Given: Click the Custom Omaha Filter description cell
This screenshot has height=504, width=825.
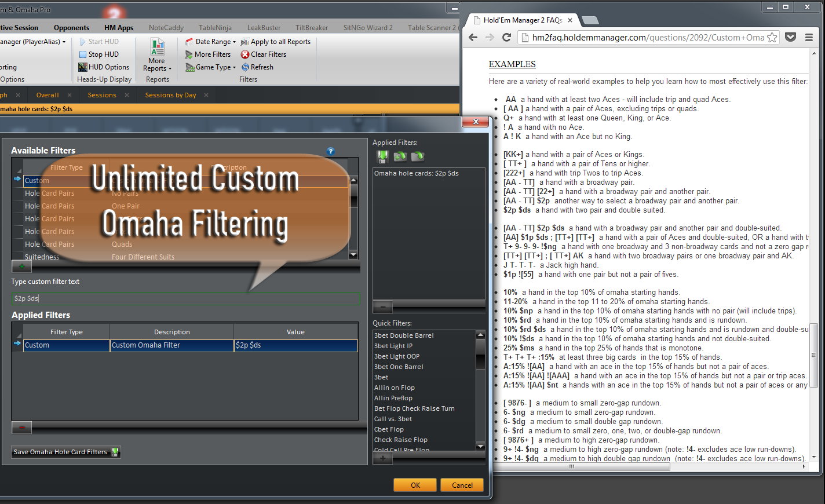Looking at the screenshot, I should 171,345.
